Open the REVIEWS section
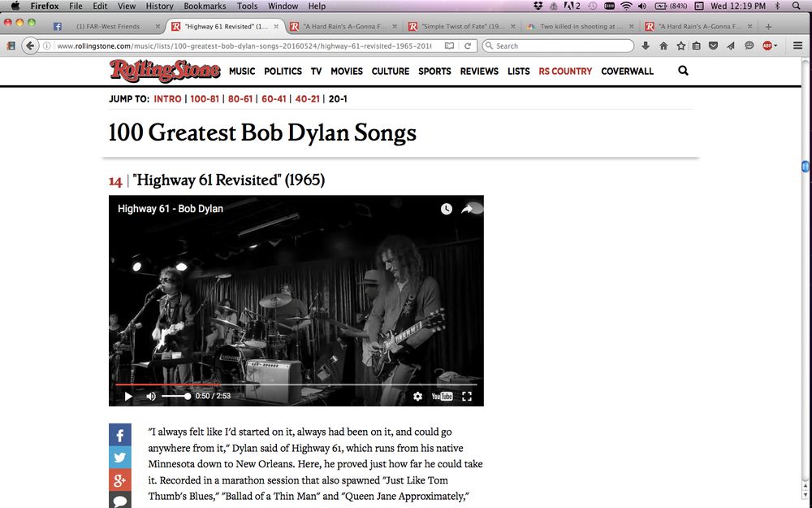 (x=479, y=71)
